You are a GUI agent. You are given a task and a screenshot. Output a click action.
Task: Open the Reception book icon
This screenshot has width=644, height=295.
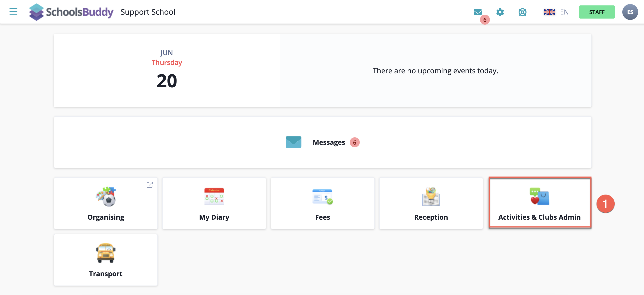431,197
